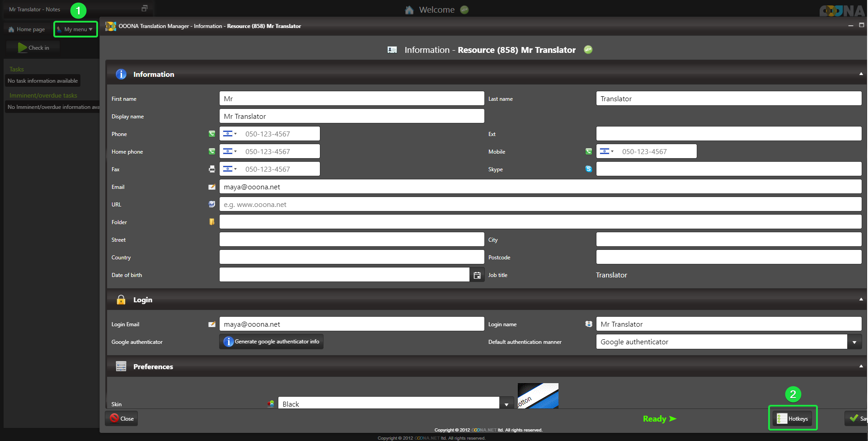This screenshot has width=868, height=441.
Task: Click the Mobile phone call icon
Action: tap(588, 151)
